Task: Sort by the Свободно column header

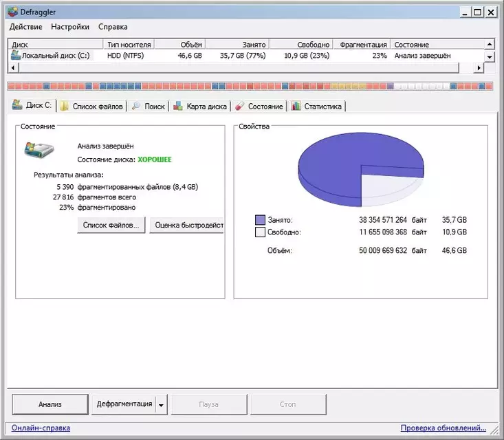Action: (x=301, y=45)
